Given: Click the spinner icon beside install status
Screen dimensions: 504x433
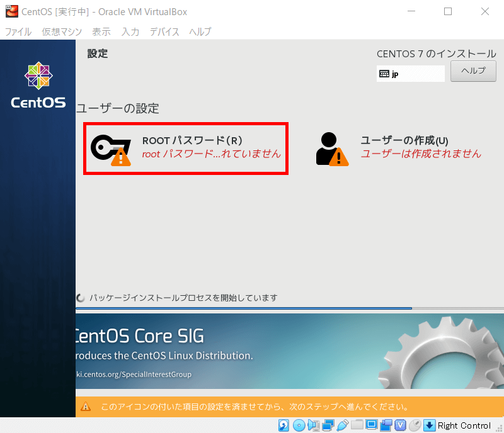Looking at the screenshot, I should pyautogui.click(x=81, y=298).
